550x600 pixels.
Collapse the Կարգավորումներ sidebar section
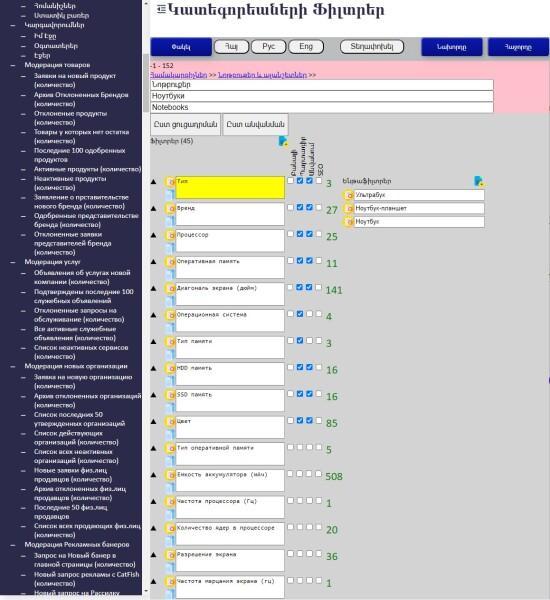pos(13,25)
